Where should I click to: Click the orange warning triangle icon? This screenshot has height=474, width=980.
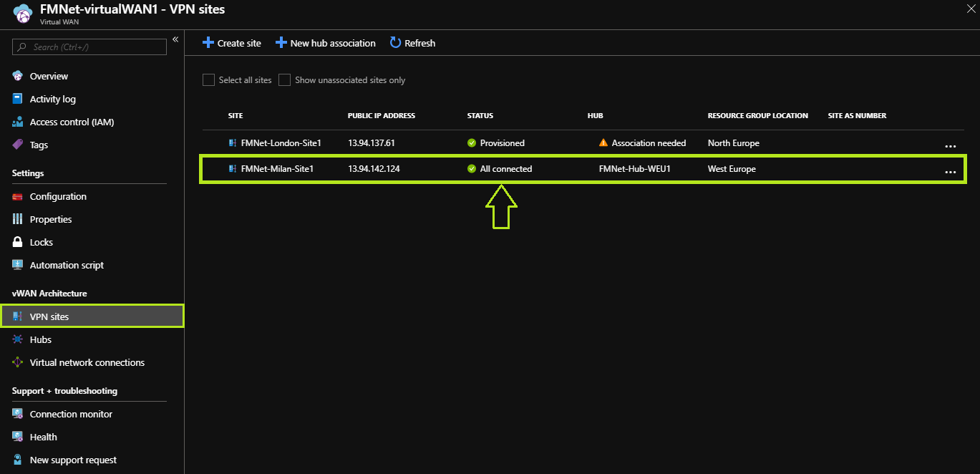click(x=603, y=143)
